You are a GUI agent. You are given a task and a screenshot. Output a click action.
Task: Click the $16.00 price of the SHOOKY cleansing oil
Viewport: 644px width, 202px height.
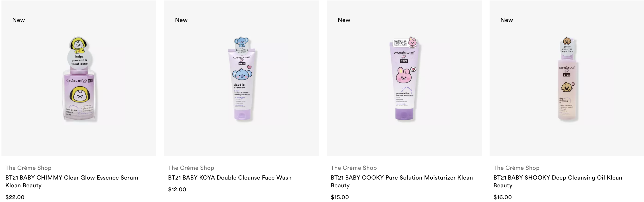point(502,197)
